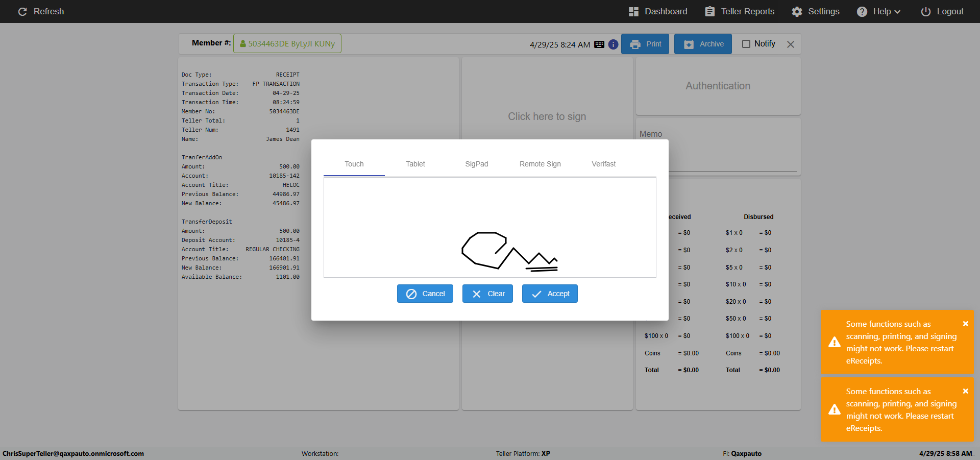
Task: Dismiss the upper orange warning notification
Action: point(965,324)
